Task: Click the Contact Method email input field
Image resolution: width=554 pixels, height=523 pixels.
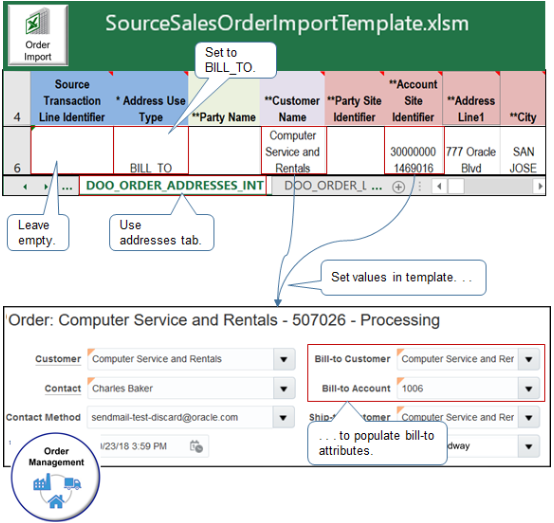Action: coord(179,418)
